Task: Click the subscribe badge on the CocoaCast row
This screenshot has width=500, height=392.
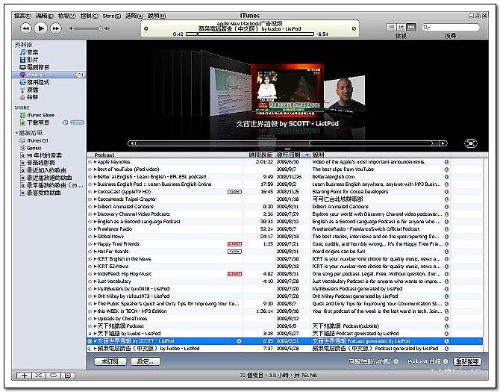Action: coord(234,192)
